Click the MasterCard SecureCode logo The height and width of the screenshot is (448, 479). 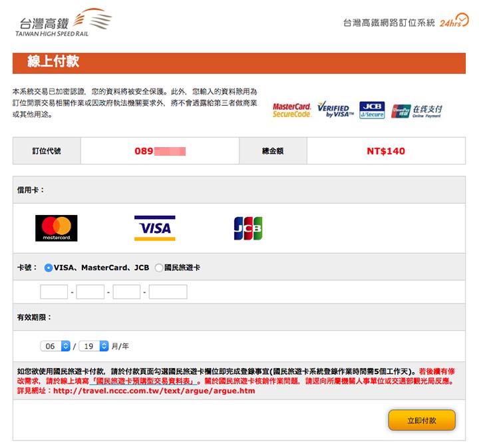click(x=292, y=111)
